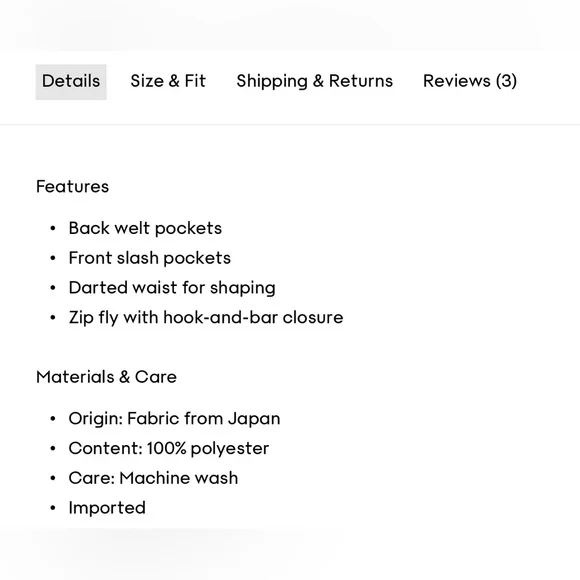Click Care: Machine wash line
Image resolution: width=580 pixels, height=580 pixels.
[x=153, y=478]
